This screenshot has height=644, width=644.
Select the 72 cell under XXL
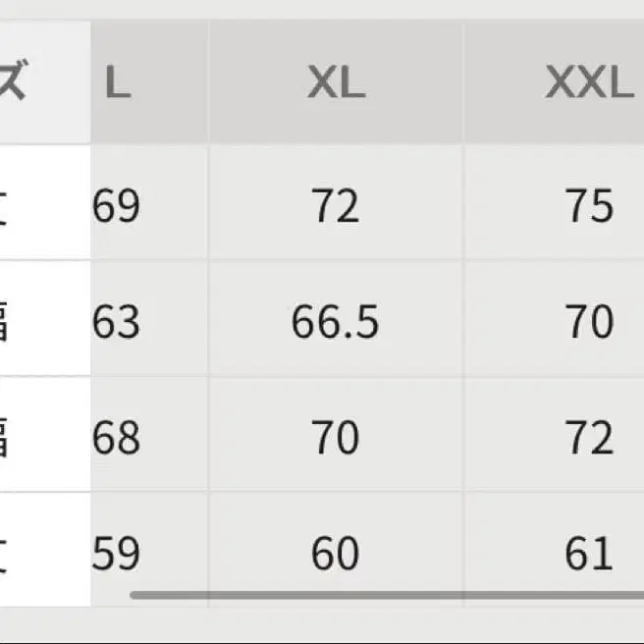tap(589, 438)
